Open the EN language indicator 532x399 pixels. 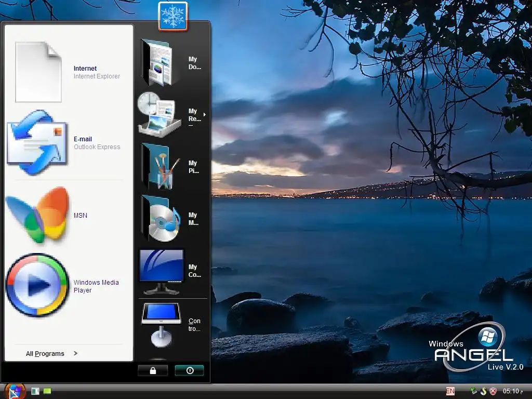pyautogui.click(x=450, y=391)
